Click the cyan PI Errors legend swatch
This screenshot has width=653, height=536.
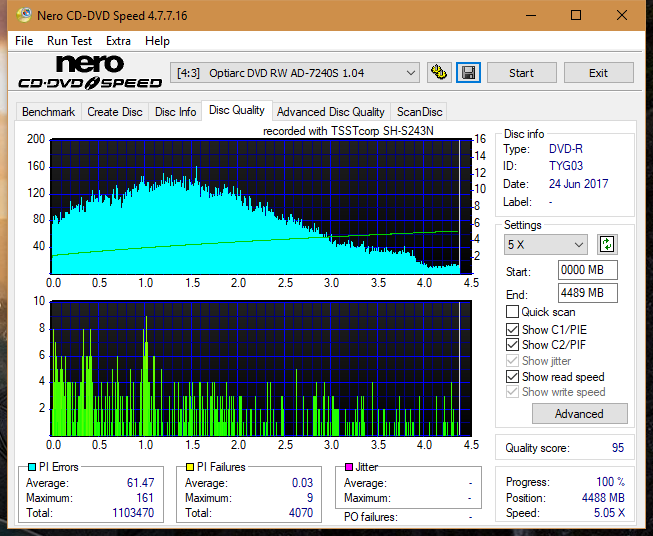pyautogui.click(x=32, y=467)
